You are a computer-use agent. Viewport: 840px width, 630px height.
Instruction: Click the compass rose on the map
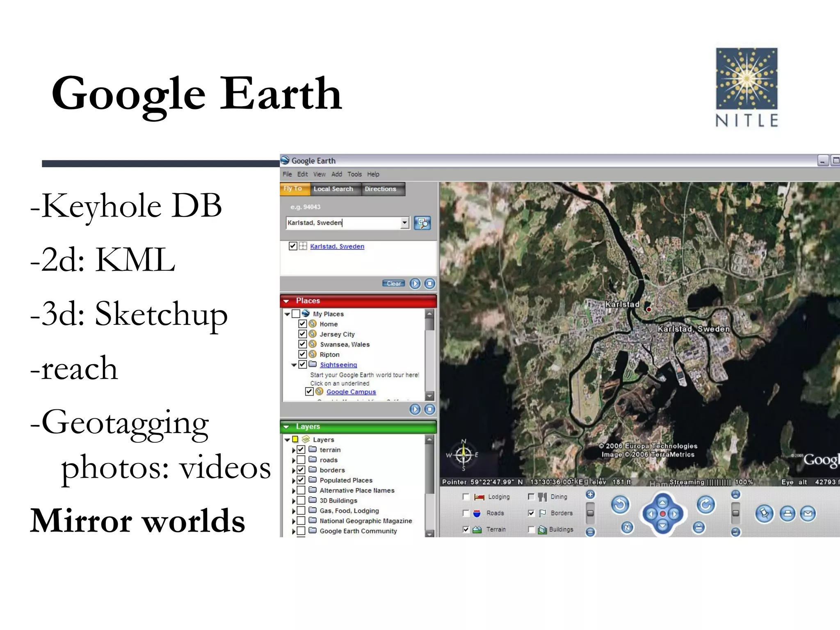click(463, 454)
